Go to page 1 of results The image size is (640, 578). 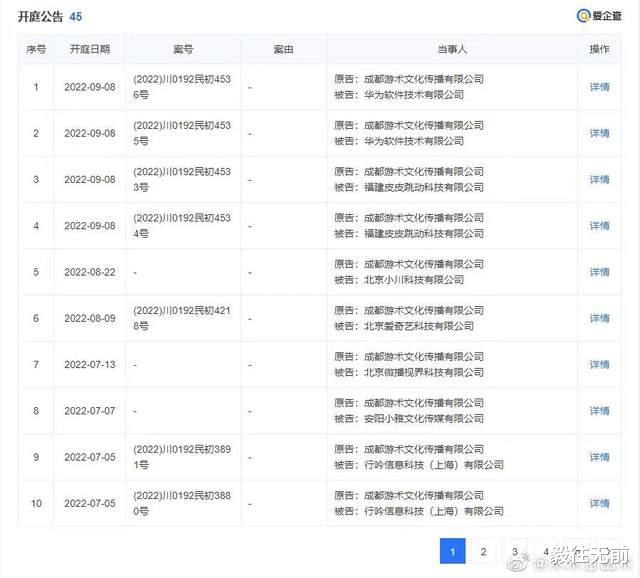452,551
